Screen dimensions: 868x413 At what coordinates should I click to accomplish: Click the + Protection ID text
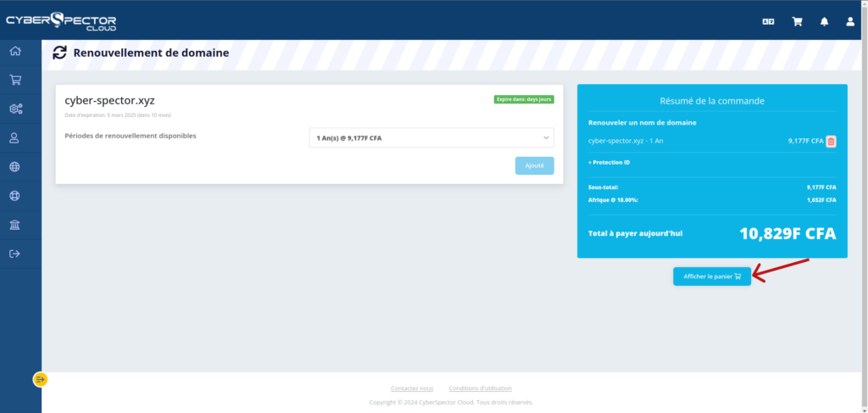609,163
